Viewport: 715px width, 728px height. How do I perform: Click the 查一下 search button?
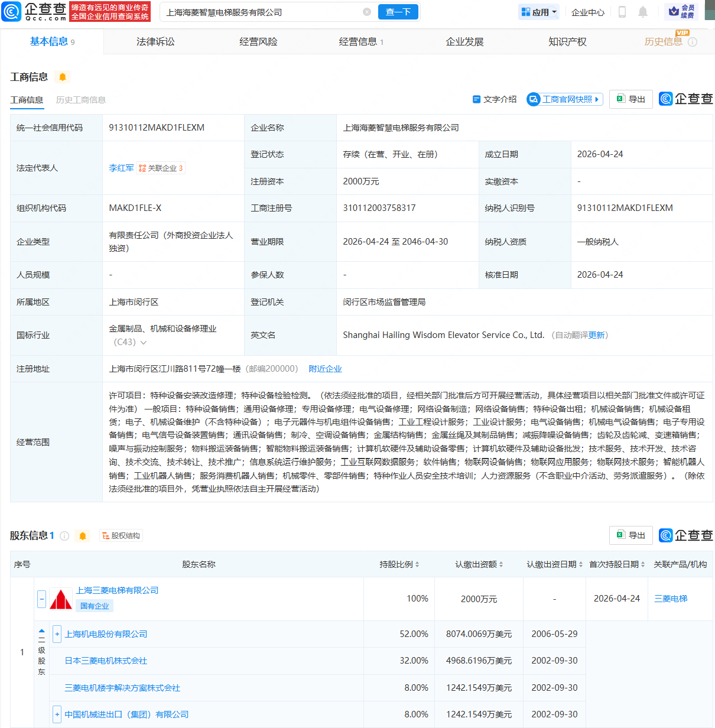(398, 12)
